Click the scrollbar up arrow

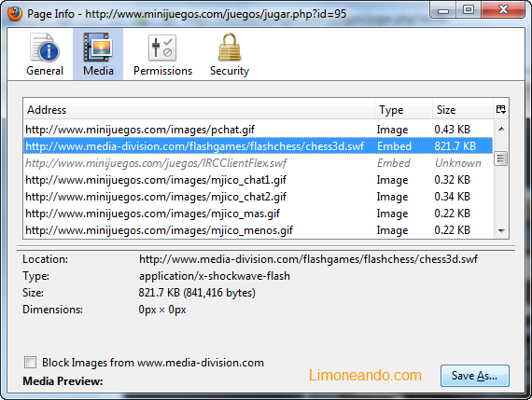point(501,129)
